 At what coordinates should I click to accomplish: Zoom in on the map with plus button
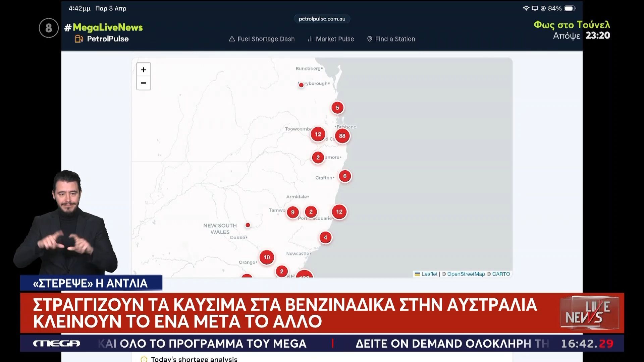click(x=144, y=70)
